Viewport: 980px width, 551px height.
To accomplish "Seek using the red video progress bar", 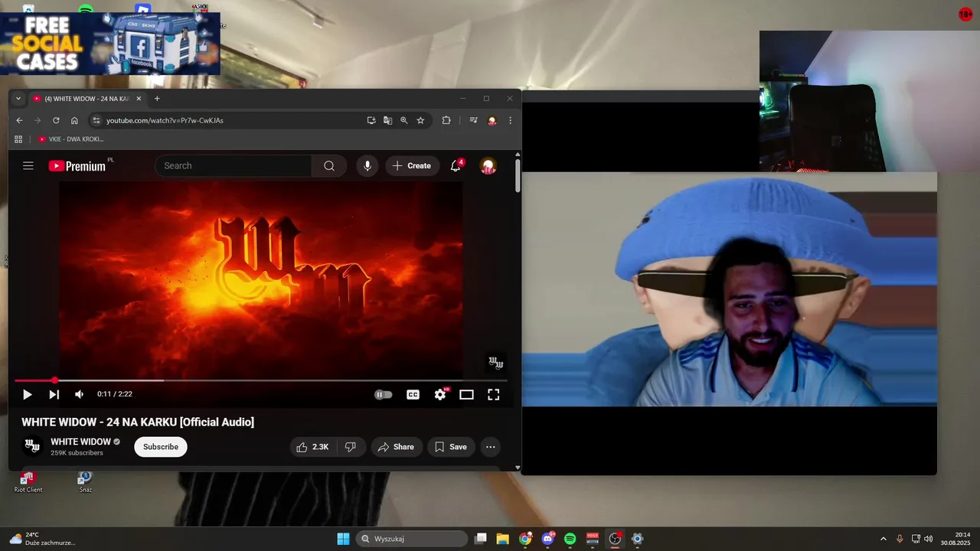I will (261, 380).
